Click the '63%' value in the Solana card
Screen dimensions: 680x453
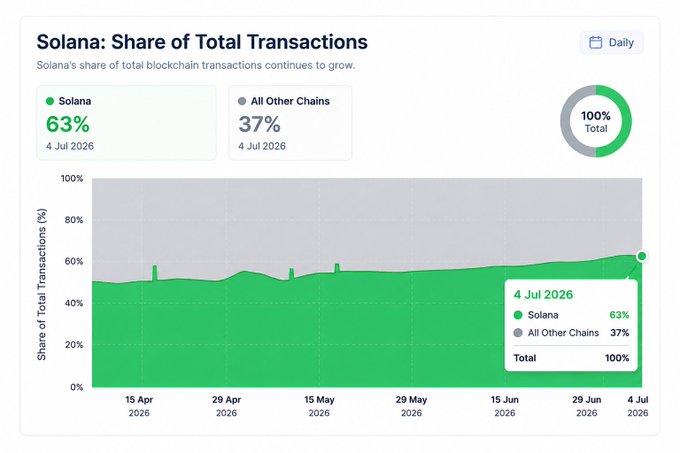[68, 124]
